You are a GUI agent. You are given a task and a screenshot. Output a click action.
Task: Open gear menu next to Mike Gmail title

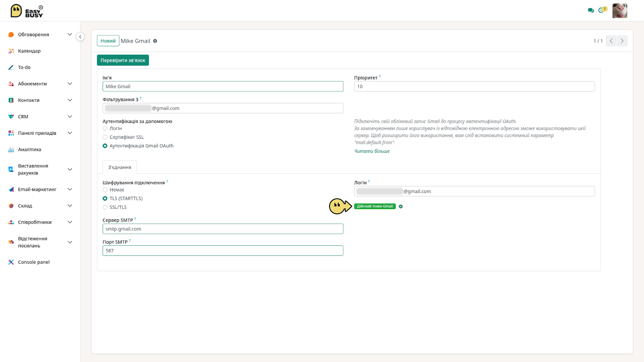(x=155, y=41)
